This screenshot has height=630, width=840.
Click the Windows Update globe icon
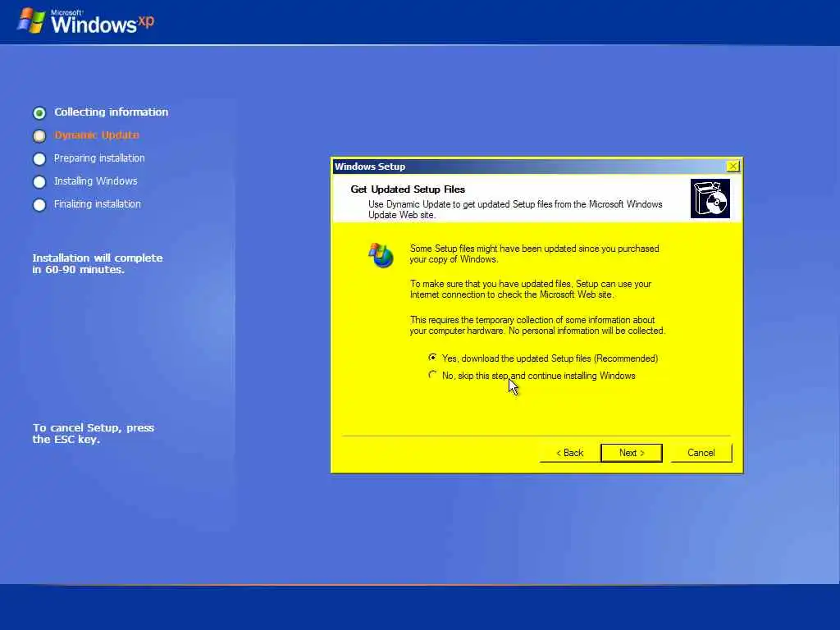pos(381,255)
